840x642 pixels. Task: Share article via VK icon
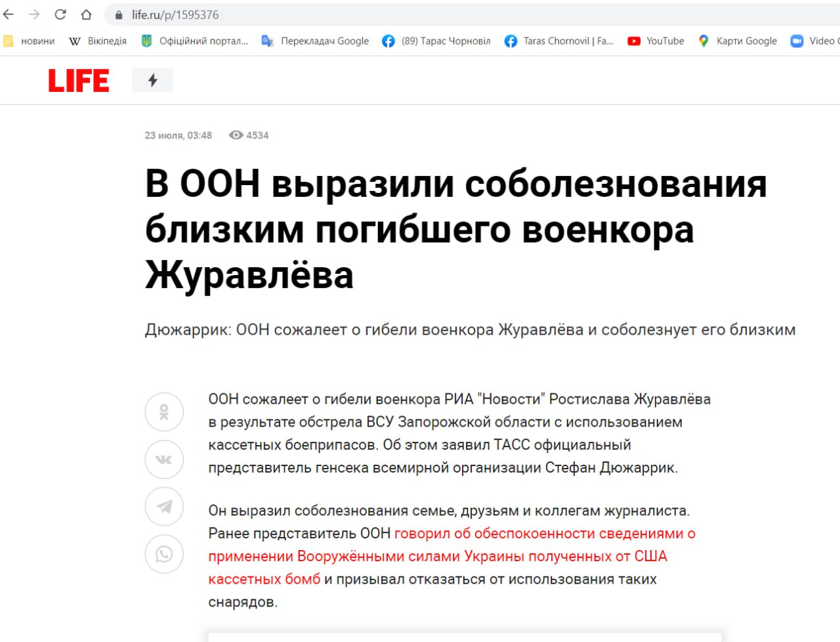(164, 459)
